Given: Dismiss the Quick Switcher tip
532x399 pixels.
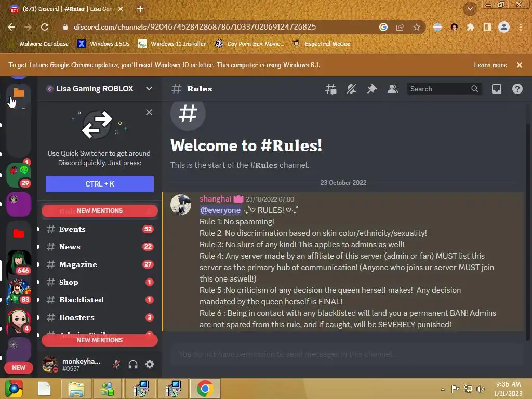Looking at the screenshot, I should click(149, 112).
